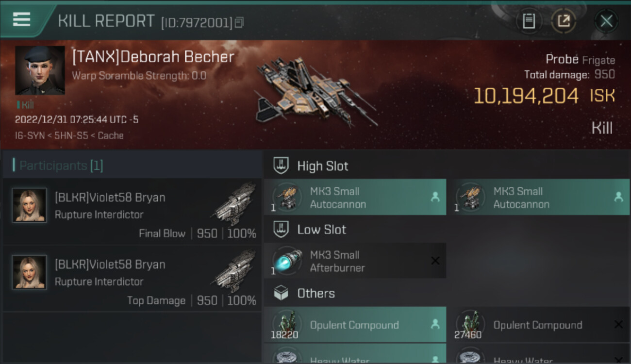The width and height of the screenshot is (631, 364).
Task: Click the MK3 Small Afterburner module
Action: click(x=355, y=261)
